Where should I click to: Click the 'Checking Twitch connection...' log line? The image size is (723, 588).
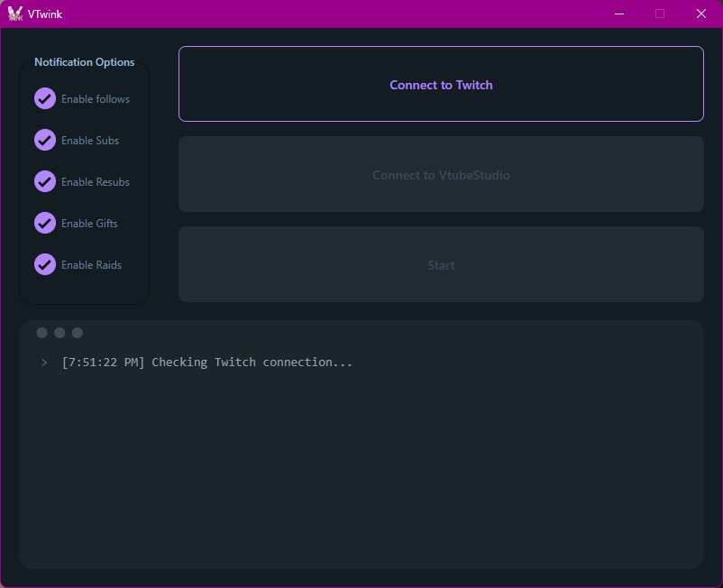[207, 363]
